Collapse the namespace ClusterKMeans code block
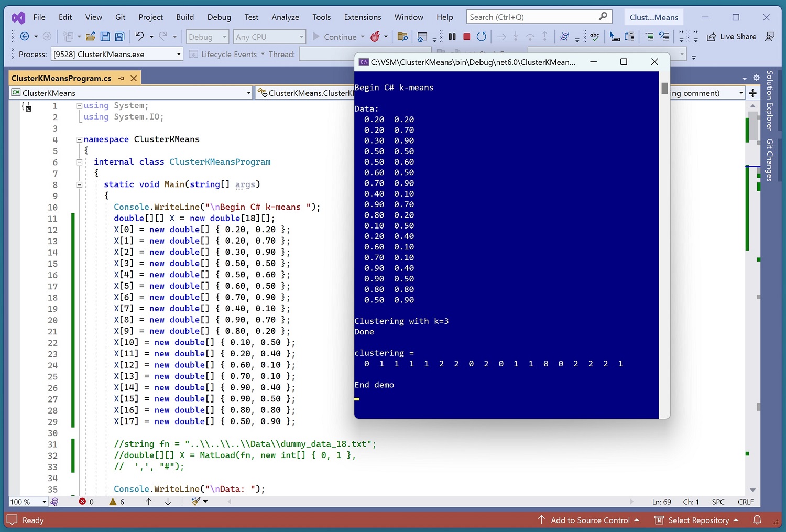The image size is (786, 532). coord(79,139)
